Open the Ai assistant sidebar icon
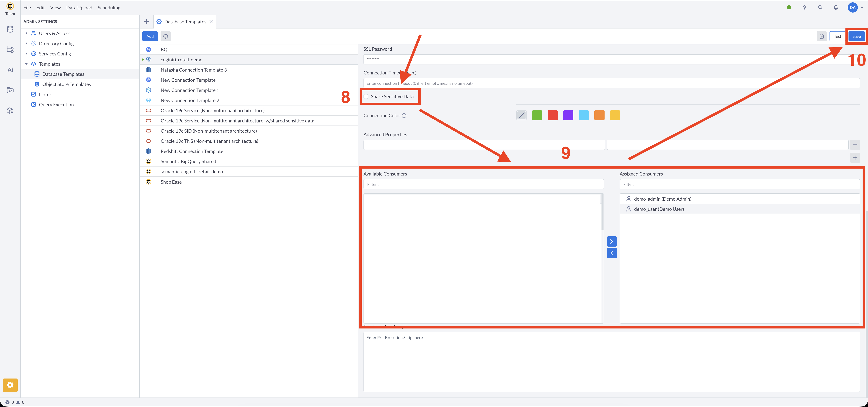 pyautogui.click(x=10, y=70)
